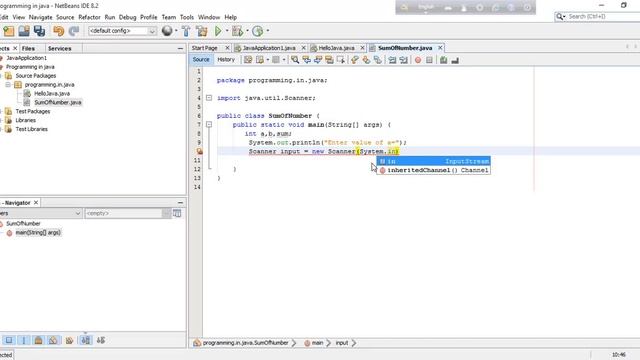Click the Clean and Build Project icon
Screen dimensions: 640x360
202,31
